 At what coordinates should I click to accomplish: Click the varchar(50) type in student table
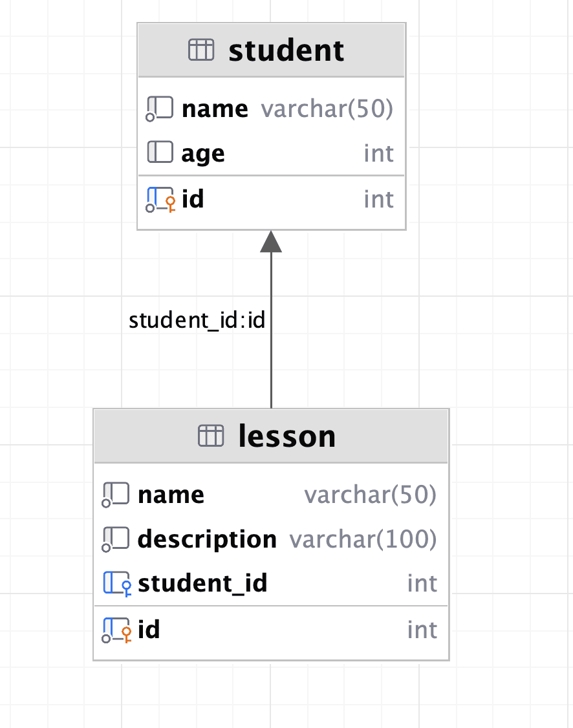327,109
